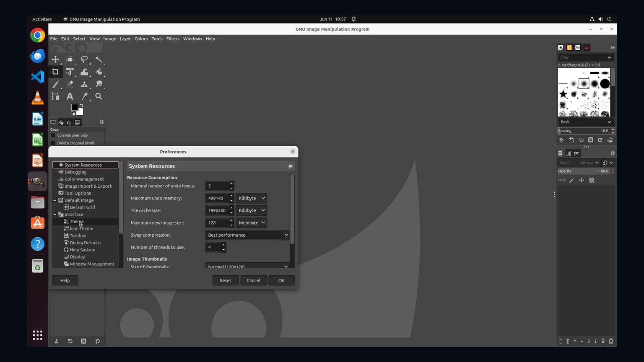The width and height of the screenshot is (644, 362).
Task: Click the foreground color swatch
Action: click(x=74, y=107)
